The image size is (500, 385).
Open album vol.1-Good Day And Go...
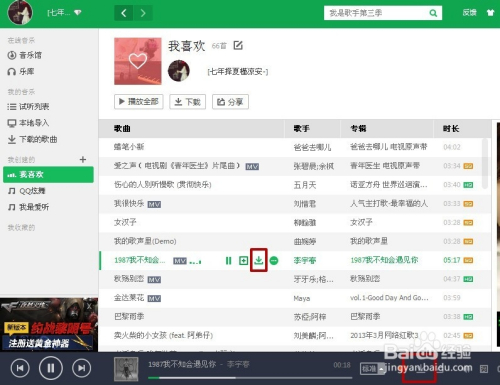tap(389, 298)
